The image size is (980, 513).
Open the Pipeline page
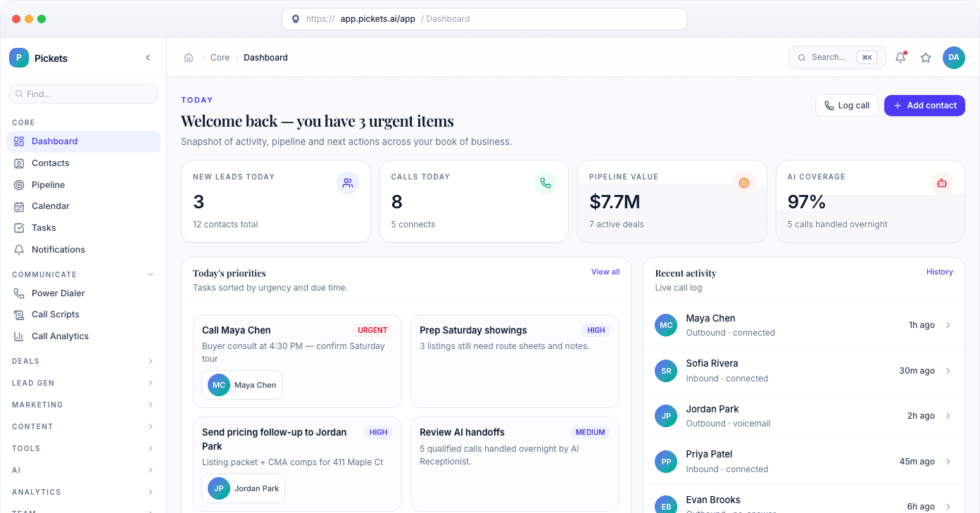(83, 185)
